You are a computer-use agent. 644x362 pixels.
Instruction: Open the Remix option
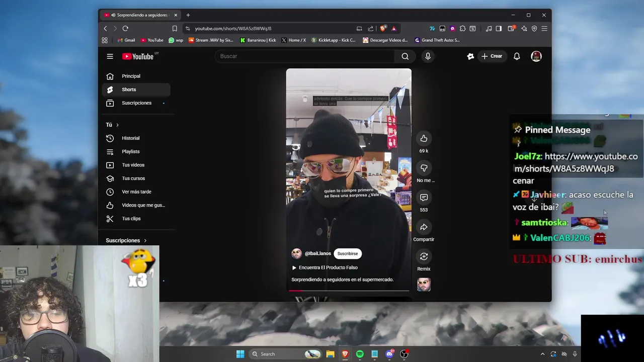[424, 257]
